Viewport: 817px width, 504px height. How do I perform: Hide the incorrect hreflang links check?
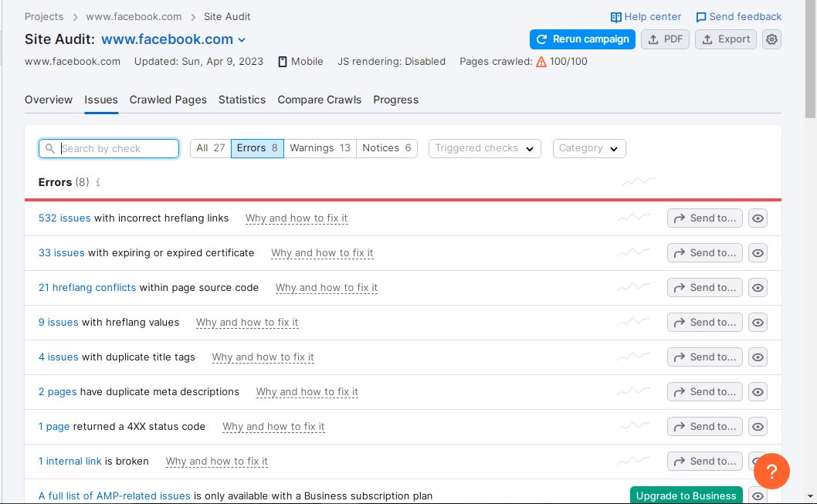pyautogui.click(x=758, y=218)
